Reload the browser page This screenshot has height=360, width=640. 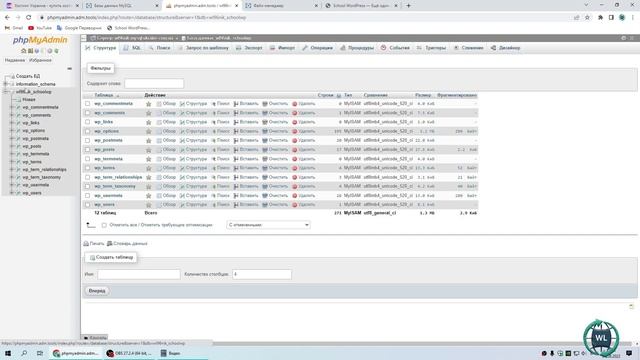pyautogui.click(x=28, y=18)
